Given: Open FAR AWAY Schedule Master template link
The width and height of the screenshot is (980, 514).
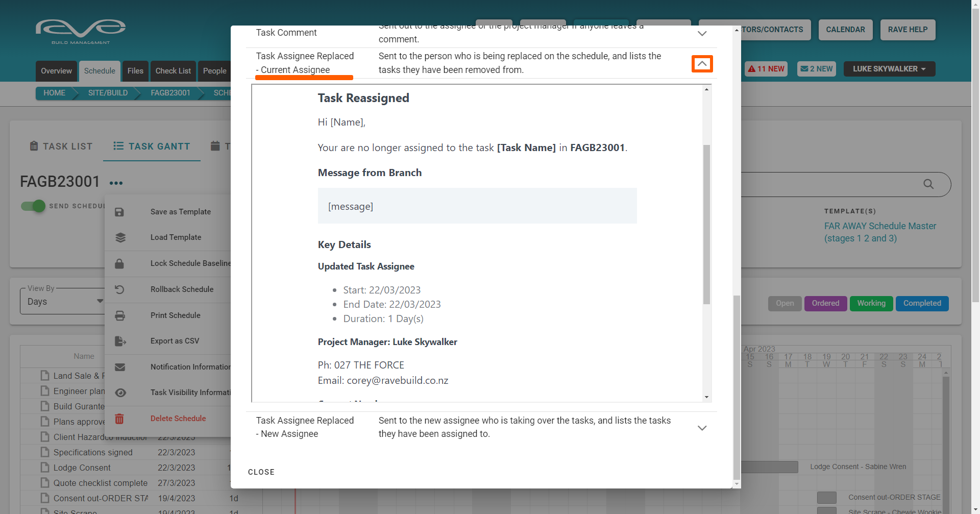Looking at the screenshot, I should pos(880,232).
